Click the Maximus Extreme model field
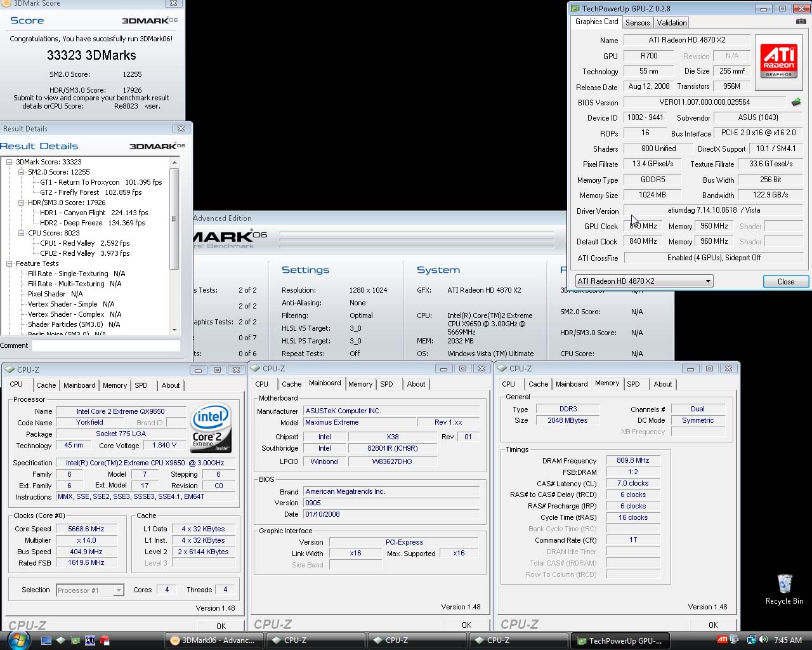This screenshot has width=812, height=650. coord(359,422)
